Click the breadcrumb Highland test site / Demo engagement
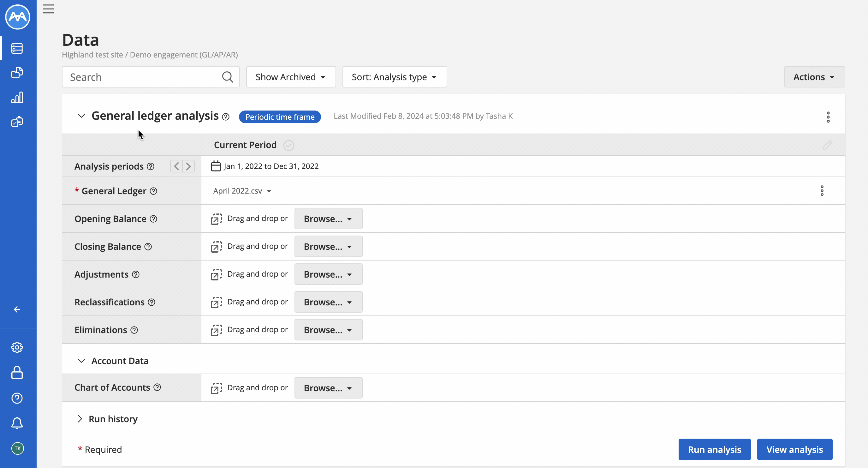 150,55
